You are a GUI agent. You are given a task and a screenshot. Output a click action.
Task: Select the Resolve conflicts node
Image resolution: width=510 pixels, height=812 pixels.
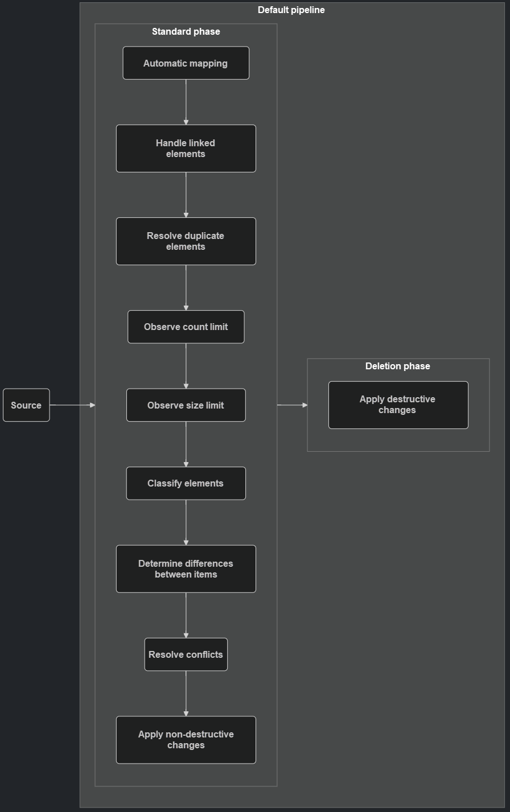(186, 654)
